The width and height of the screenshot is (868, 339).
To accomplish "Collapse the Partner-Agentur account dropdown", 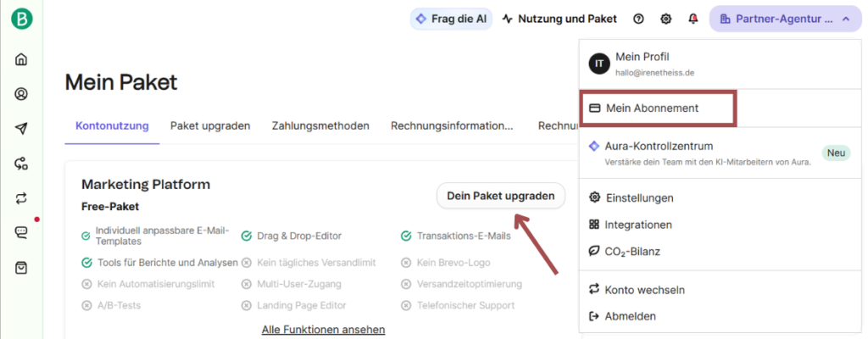I will (785, 19).
